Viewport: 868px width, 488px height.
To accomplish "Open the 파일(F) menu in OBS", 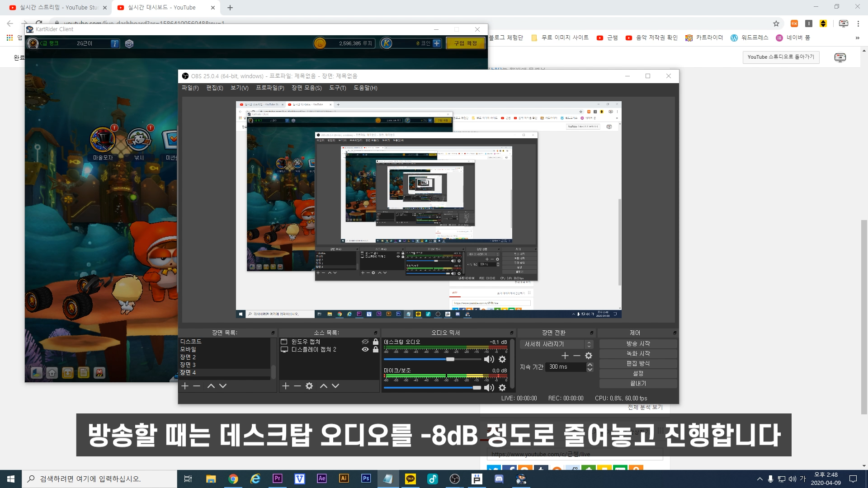I will [x=190, y=88].
